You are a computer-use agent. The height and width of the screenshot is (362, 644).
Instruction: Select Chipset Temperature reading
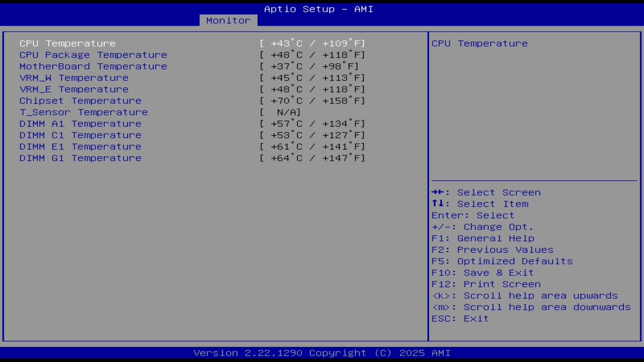[x=80, y=101]
